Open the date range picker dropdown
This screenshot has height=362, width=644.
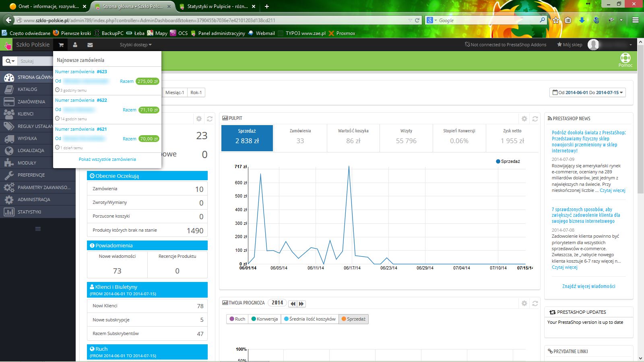(x=588, y=93)
